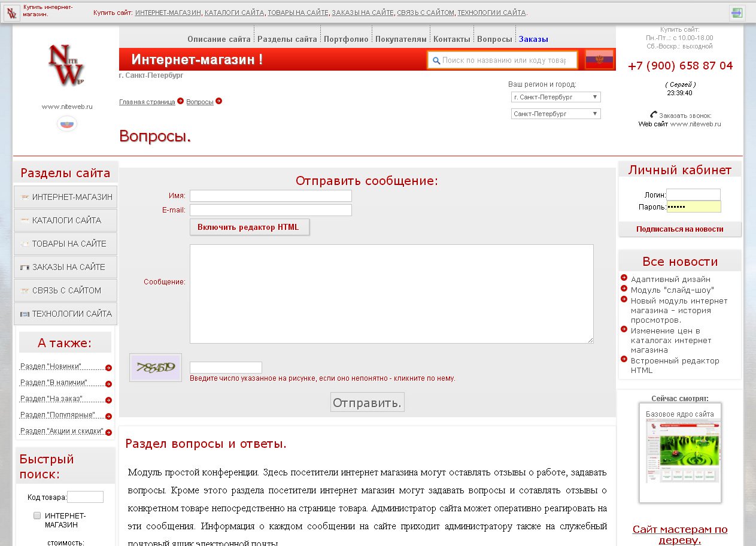
Task: Click the Russian flag button beside the search box
Action: (599, 59)
